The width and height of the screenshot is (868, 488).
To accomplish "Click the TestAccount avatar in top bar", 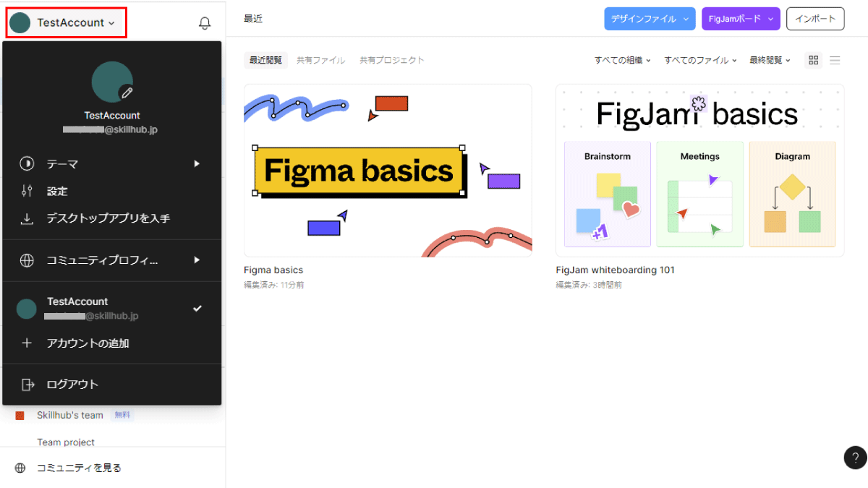I will pyautogui.click(x=20, y=22).
